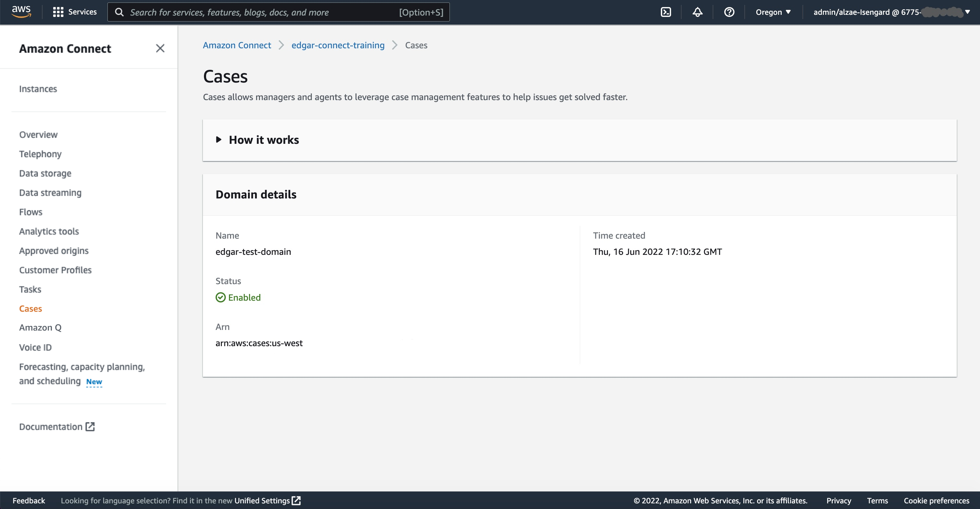Click the Cases breadcrumb text
This screenshot has width=980, height=509.
coord(416,45)
